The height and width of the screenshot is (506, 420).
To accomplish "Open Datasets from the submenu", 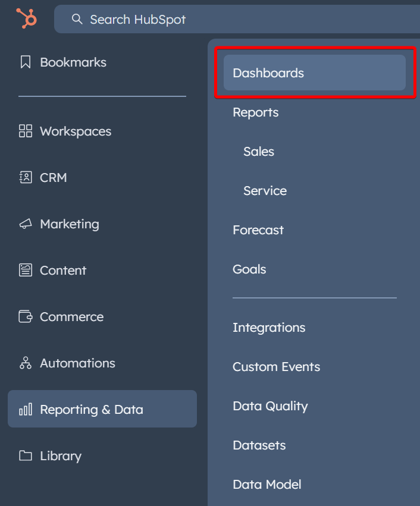I will [x=259, y=445].
